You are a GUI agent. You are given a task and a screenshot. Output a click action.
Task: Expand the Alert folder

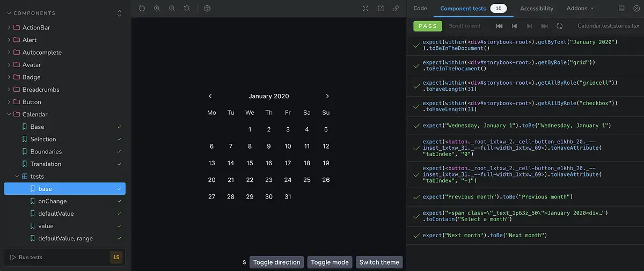(x=9, y=40)
